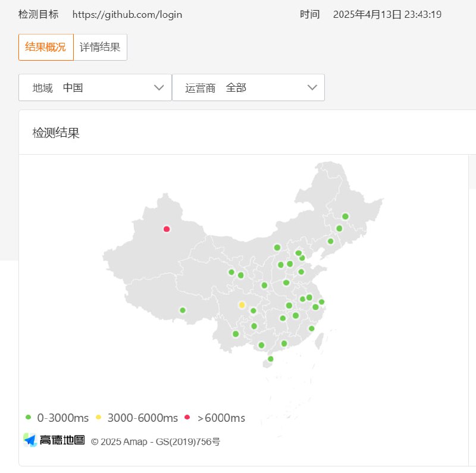The height and width of the screenshot is (473, 476).
Task: Click the green dot in Tibet
Action: pyautogui.click(x=183, y=310)
